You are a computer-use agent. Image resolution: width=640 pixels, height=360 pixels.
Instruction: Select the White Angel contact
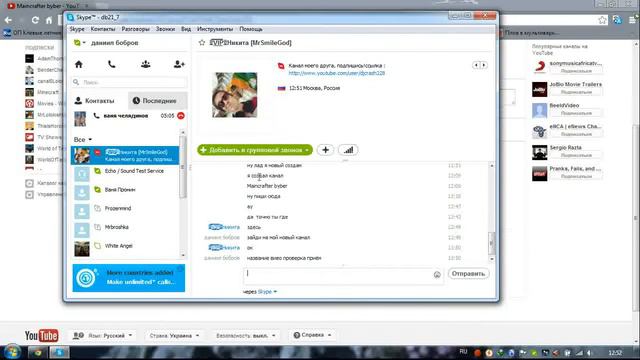[x=125, y=248]
